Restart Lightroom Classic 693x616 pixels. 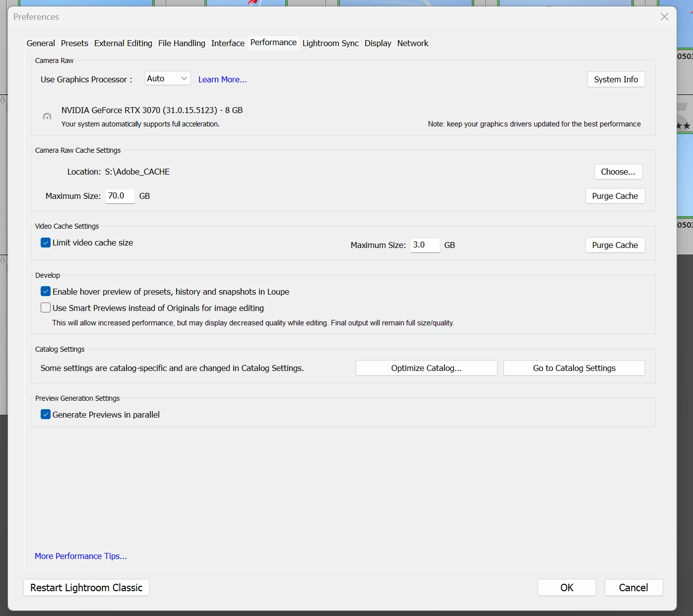(x=86, y=588)
